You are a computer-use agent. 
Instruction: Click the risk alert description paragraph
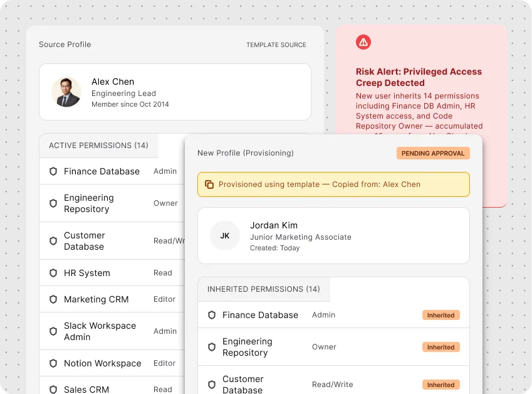pyautogui.click(x=419, y=114)
